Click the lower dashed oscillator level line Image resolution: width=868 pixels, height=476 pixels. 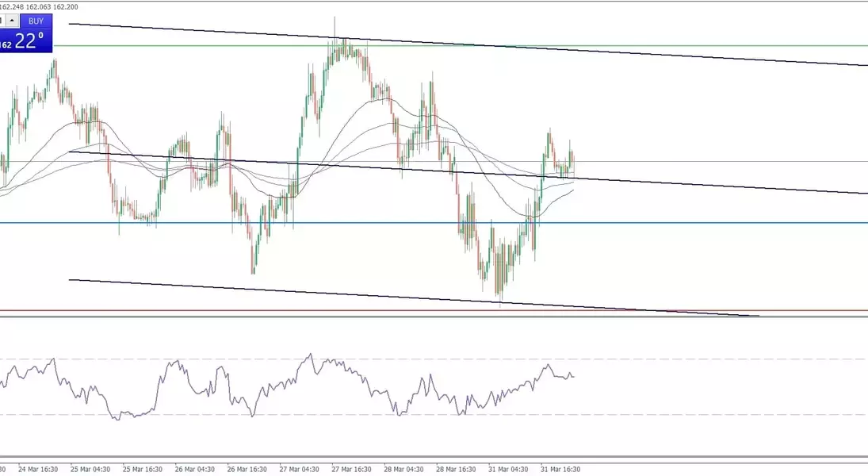pyautogui.click(x=674, y=414)
